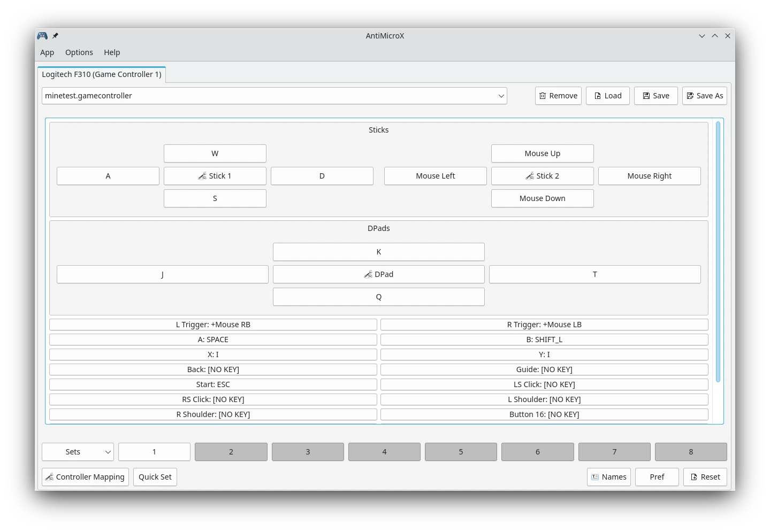Click the Back: [NO KEY] button
Viewport: 770px width, 532px height.
pos(213,369)
